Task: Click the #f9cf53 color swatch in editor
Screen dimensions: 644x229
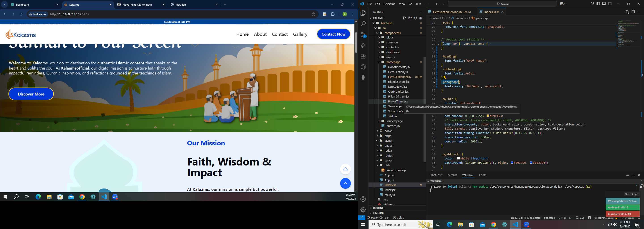Action: pos(487,116)
